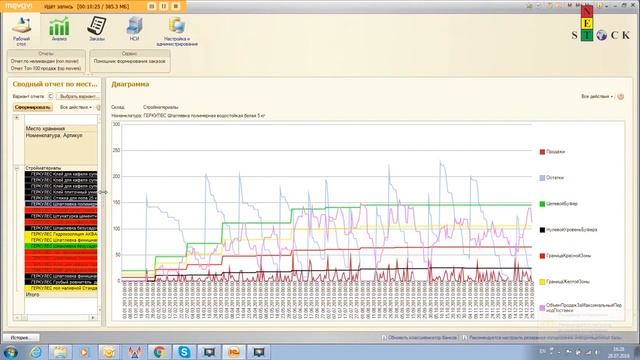Click ГраницаЖелтойЗоны legend entry
640x360 pixels.
(564, 282)
